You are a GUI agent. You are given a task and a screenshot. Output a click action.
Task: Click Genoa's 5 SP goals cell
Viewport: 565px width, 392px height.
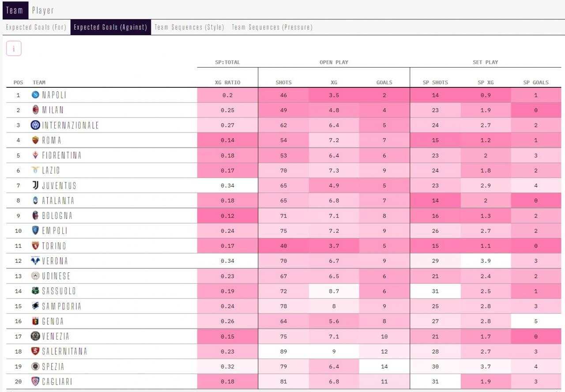[x=536, y=321]
